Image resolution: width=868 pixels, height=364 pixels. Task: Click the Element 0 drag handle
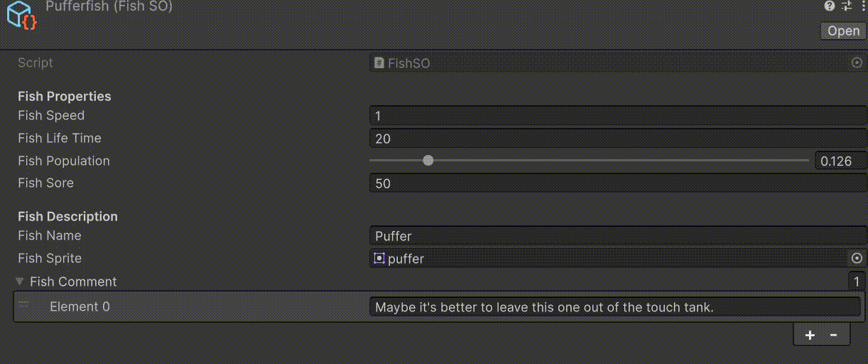click(23, 304)
